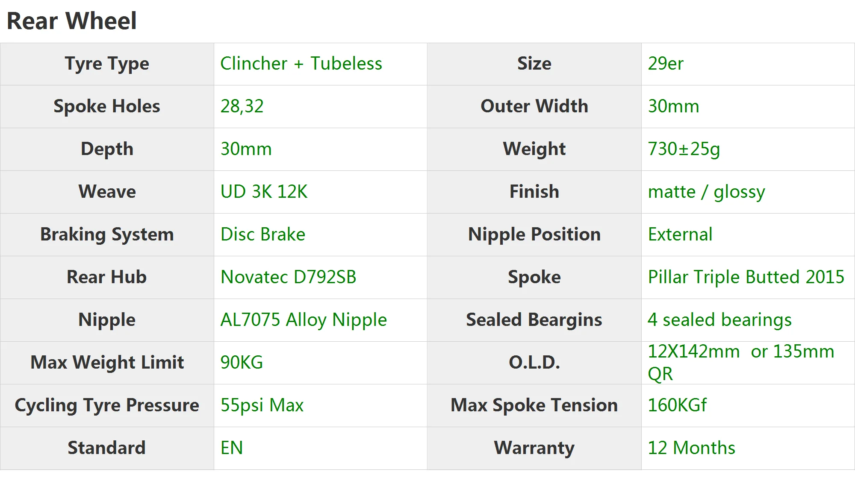The height and width of the screenshot is (504, 855).
Task: Select the AL7075 Alloy Nipple value
Action: (304, 320)
